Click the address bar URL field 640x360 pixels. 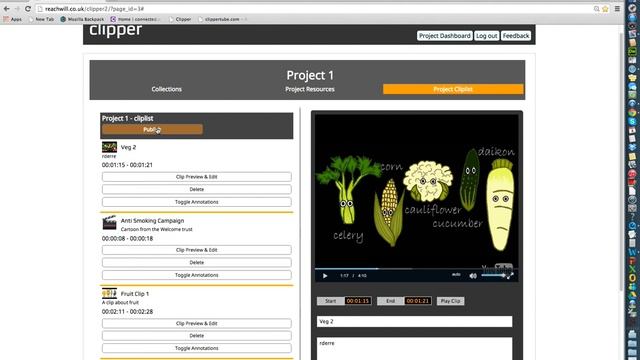(x=314, y=9)
